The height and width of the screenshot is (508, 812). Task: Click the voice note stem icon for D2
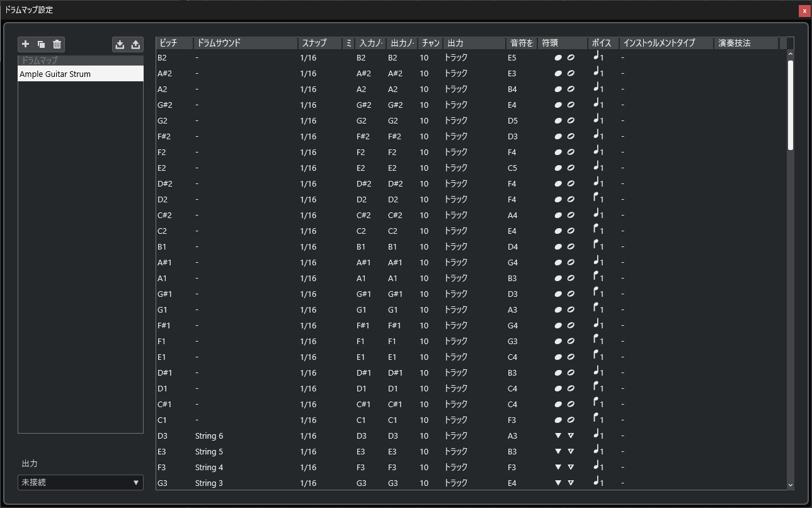tap(597, 199)
